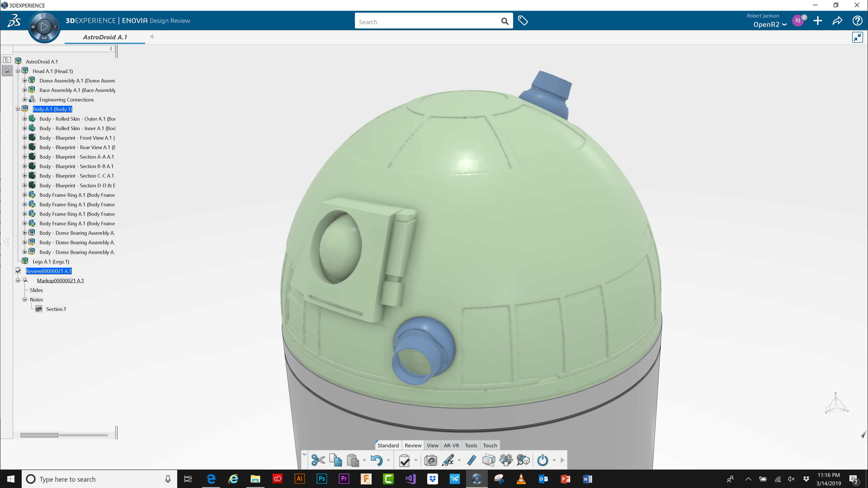This screenshot has height=488, width=868.
Task: Select the Section cutting plane tool
Action: click(488, 460)
